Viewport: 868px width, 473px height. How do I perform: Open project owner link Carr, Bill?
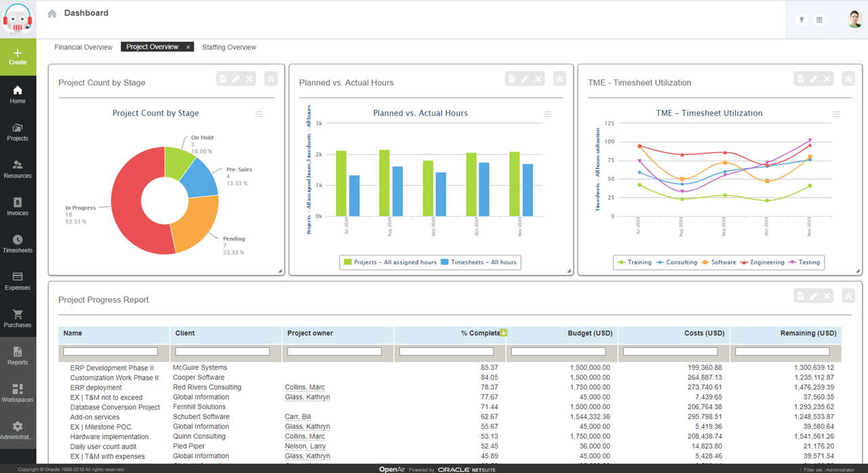297,417
